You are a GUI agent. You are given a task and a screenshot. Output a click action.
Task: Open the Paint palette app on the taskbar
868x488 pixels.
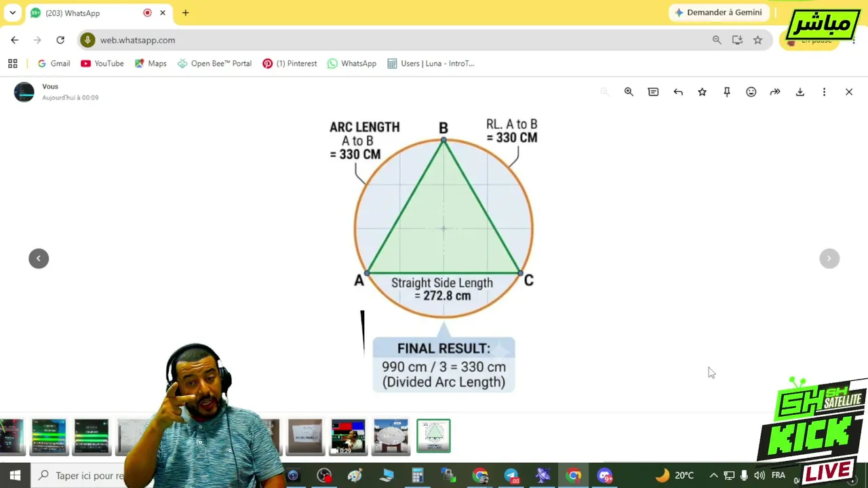click(x=355, y=475)
